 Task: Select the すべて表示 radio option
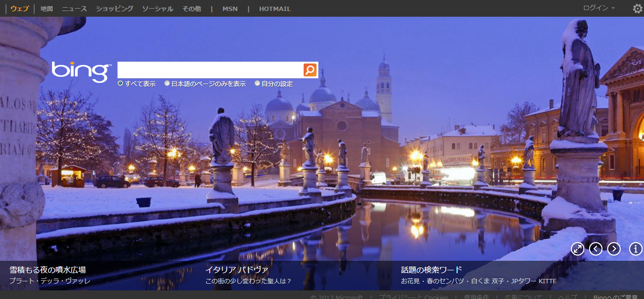[120, 84]
